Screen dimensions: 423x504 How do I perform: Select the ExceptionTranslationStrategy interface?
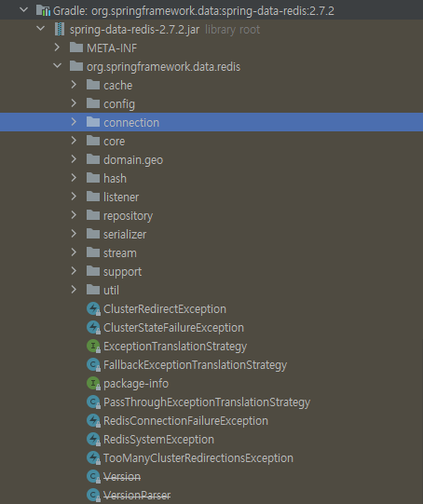[175, 347]
